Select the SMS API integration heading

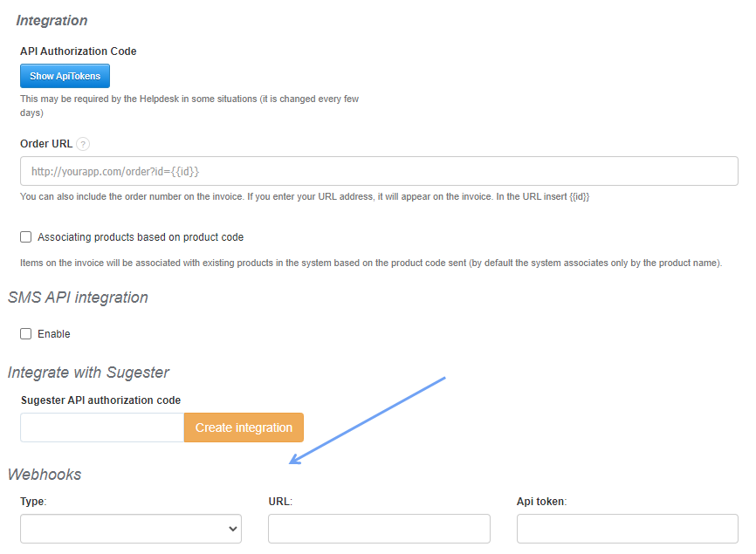click(x=78, y=297)
